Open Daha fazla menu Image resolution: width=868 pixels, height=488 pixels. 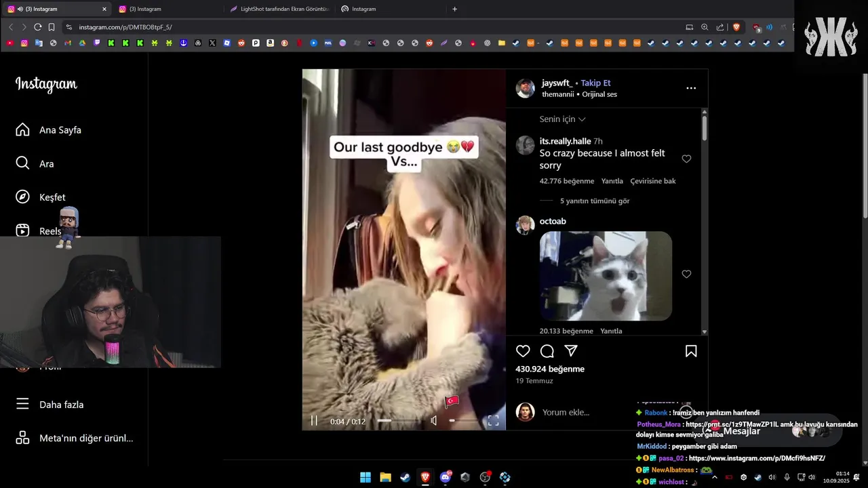[50, 405]
